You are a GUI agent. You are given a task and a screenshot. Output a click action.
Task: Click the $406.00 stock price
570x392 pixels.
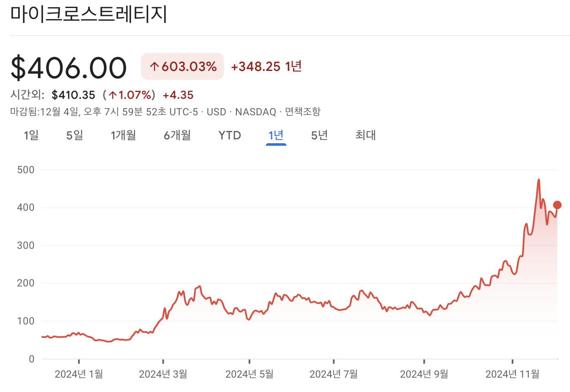pos(69,66)
